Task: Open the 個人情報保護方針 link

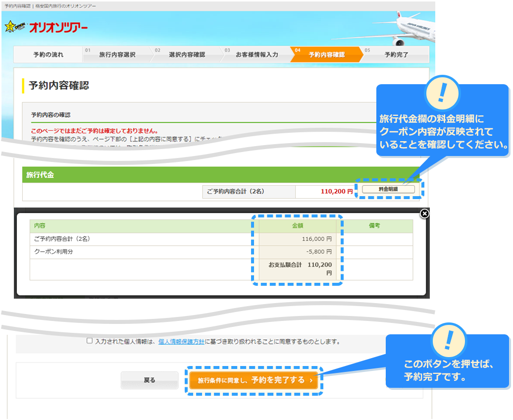Action: click(x=181, y=342)
